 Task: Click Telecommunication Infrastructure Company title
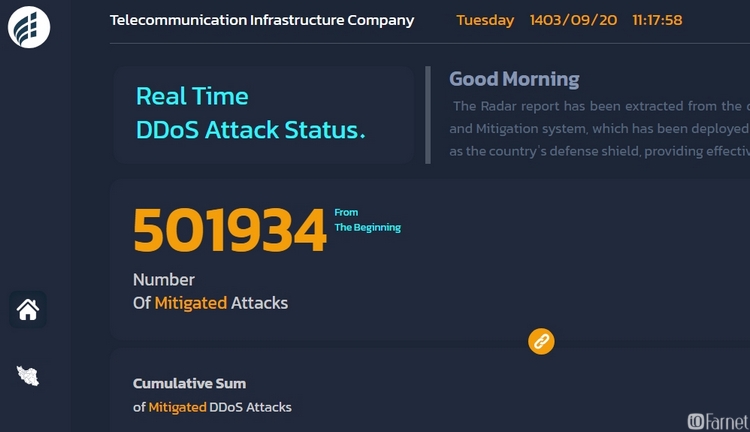262,20
